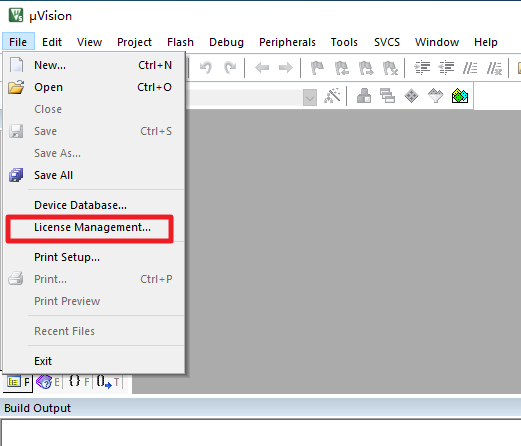The width and height of the screenshot is (521, 446).
Task: Click the New document icon
Action: coord(16,65)
